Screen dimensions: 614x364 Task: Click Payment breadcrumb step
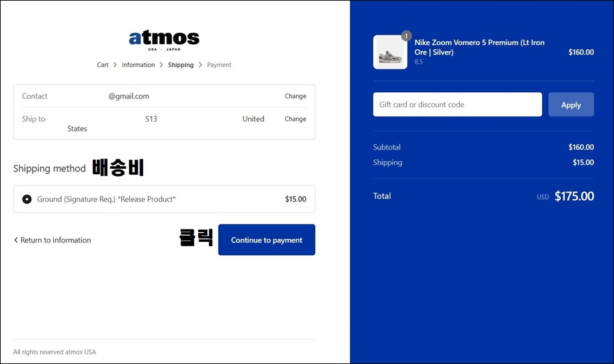click(219, 65)
